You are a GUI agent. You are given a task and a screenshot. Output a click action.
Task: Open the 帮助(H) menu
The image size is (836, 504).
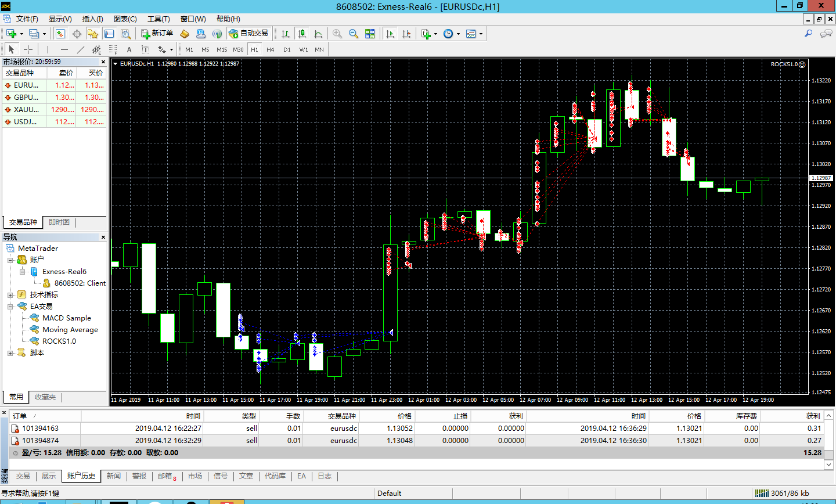click(228, 19)
